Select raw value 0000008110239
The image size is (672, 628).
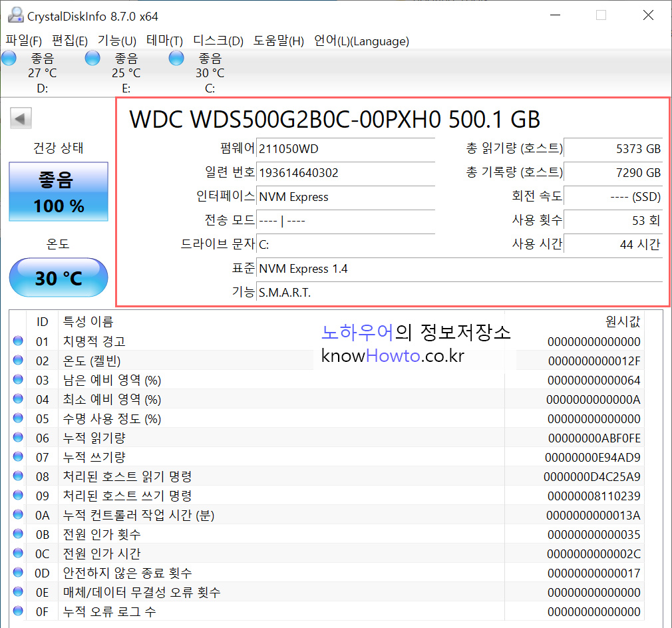click(594, 496)
